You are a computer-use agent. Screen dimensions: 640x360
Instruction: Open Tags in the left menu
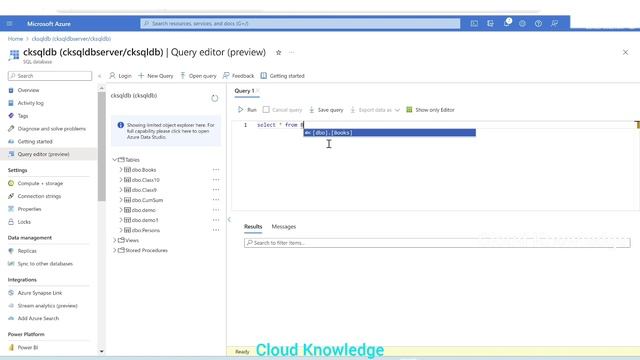pos(23,116)
